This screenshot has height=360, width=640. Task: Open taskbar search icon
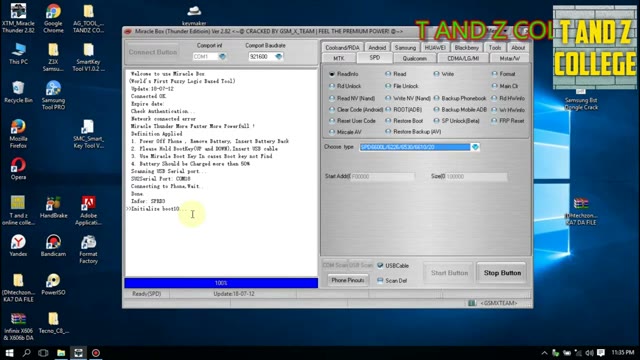coord(27,353)
